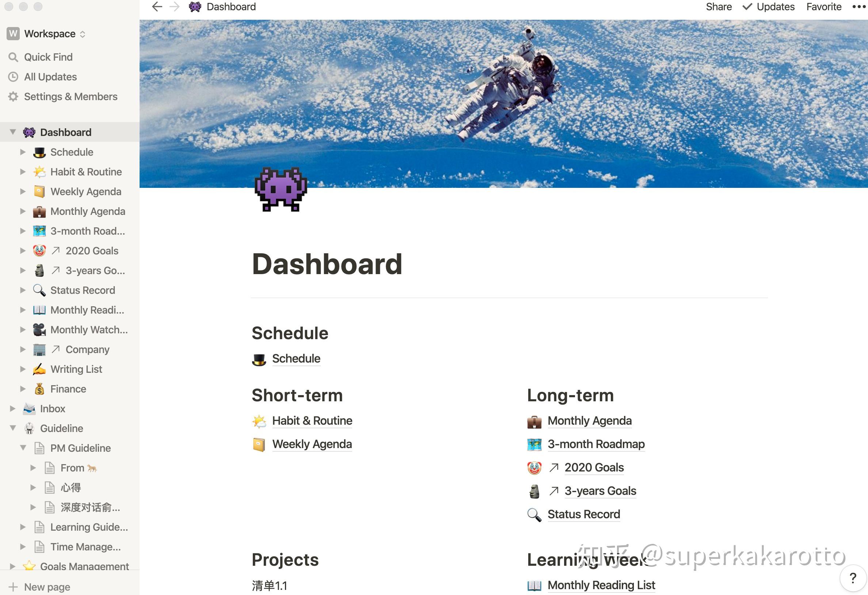Click the All Updates clock icon
868x595 pixels.
(x=13, y=77)
